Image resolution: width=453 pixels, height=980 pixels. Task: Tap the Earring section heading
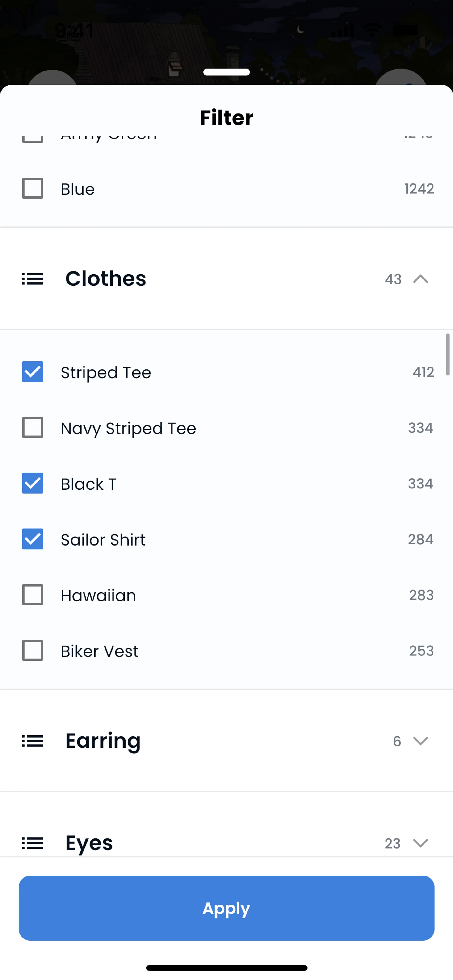[103, 741]
